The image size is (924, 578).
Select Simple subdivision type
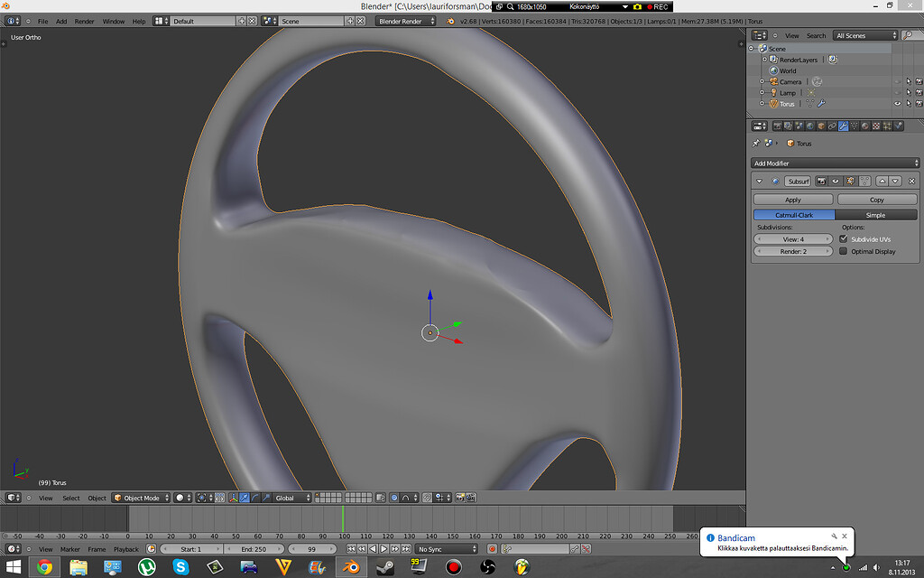875,215
